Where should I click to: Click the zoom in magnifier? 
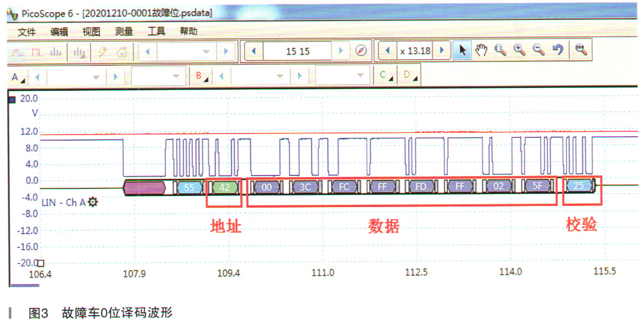click(x=519, y=50)
